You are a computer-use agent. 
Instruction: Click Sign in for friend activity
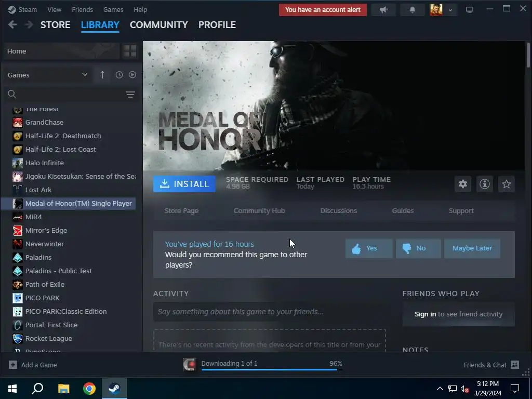pos(425,314)
